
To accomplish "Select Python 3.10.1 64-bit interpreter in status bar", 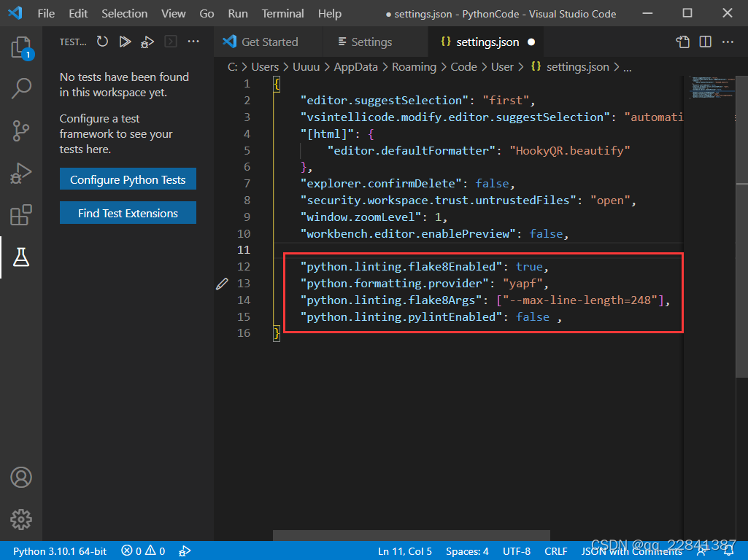I will click(60, 551).
